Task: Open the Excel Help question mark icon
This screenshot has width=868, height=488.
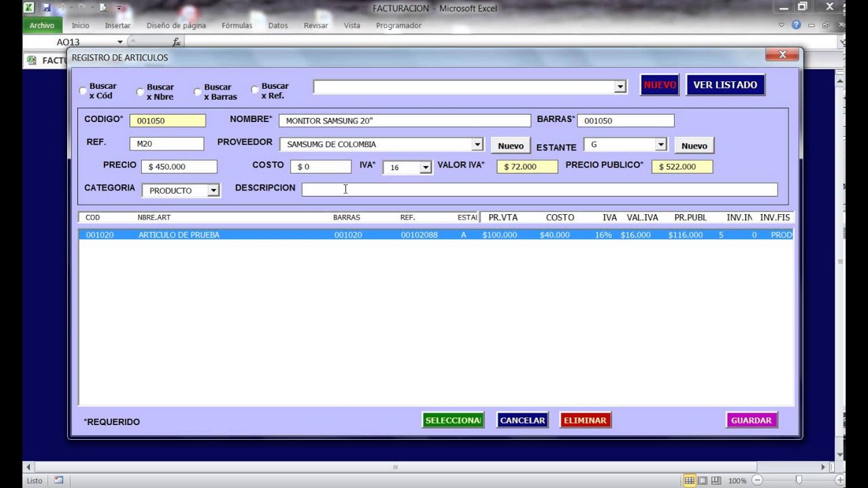Action: [x=796, y=25]
